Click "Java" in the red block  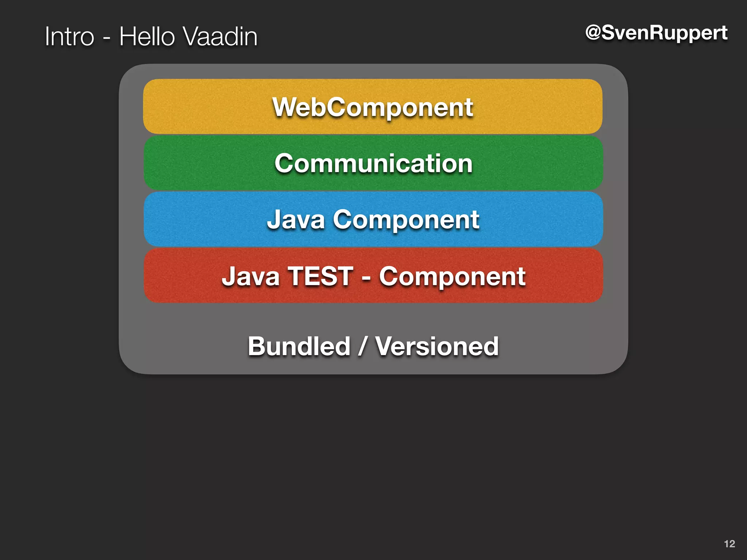tap(251, 276)
